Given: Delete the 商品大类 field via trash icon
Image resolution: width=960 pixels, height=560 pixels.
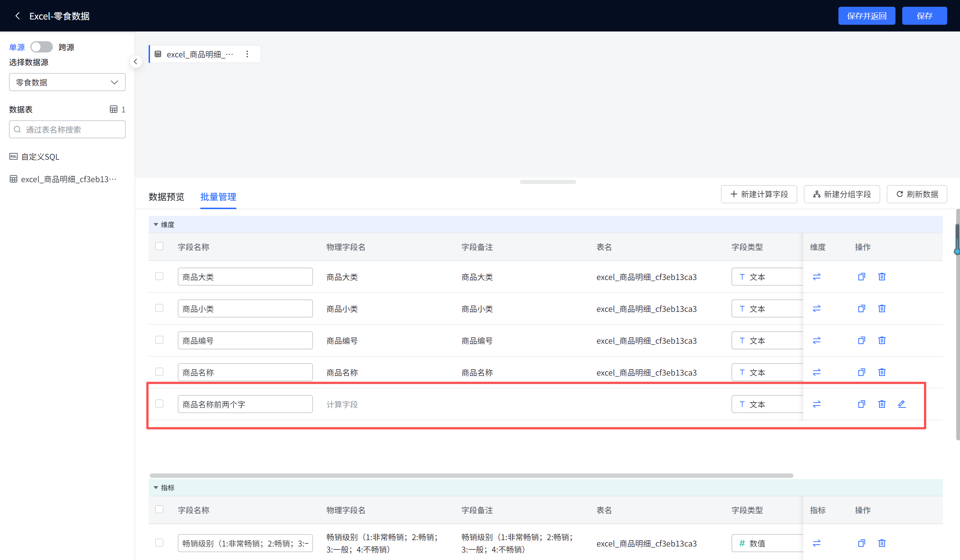Looking at the screenshot, I should (882, 277).
